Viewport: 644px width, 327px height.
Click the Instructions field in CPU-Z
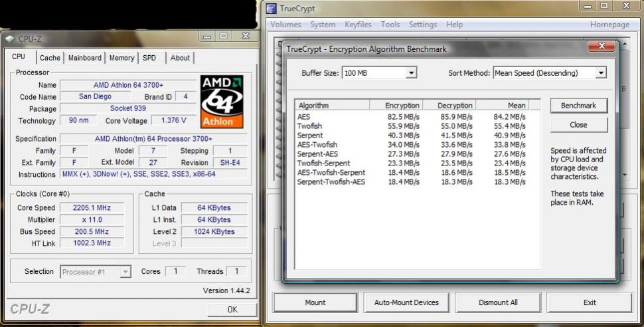tap(153, 174)
